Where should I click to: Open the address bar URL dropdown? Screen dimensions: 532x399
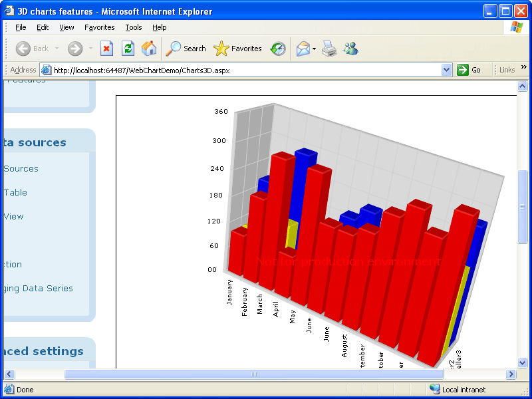(x=446, y=70)
